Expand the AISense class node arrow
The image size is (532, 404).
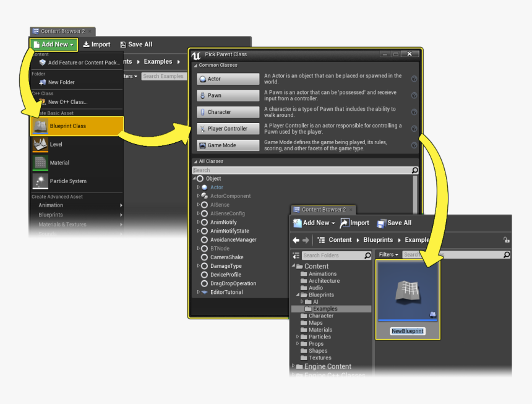coord(199,205)
